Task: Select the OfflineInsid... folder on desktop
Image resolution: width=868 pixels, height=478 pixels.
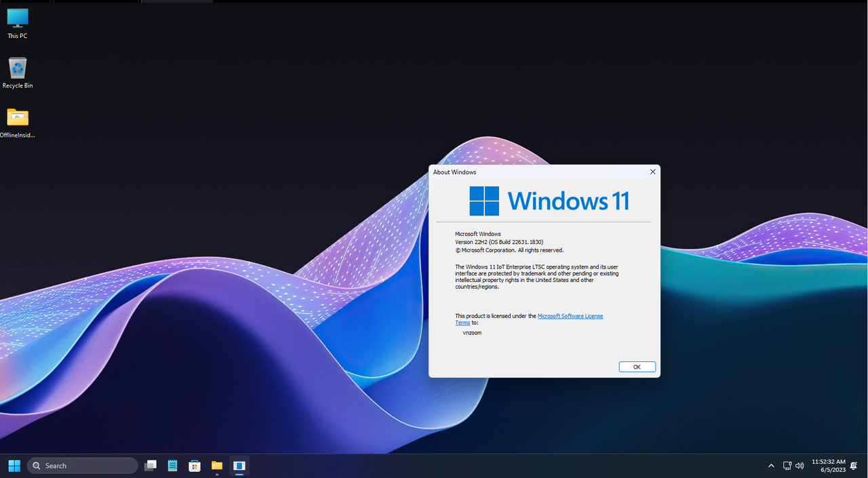Action: click(18, 123)
